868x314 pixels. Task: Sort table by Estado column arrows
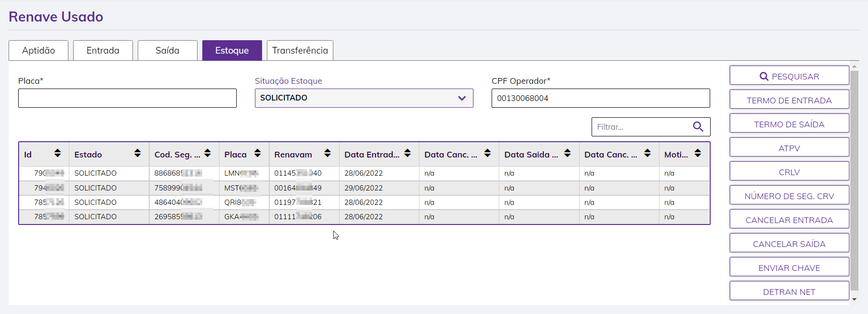coord(137,153)
